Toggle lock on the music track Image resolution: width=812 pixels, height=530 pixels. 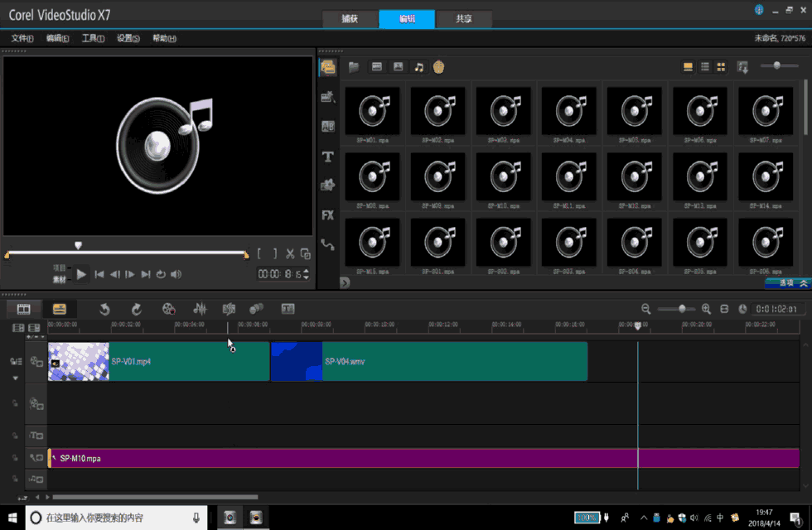15,479
